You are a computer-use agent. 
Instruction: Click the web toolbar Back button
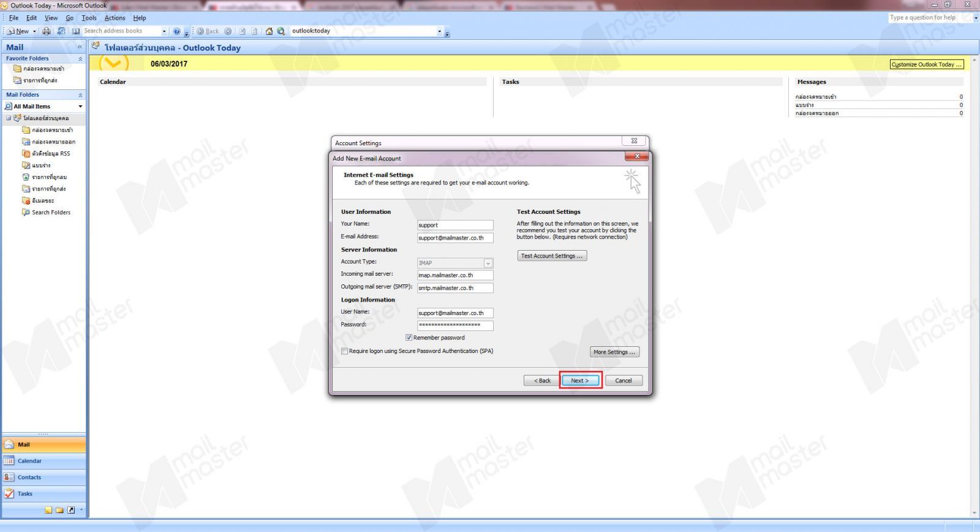pyautogui.click(x=208, y=31)
